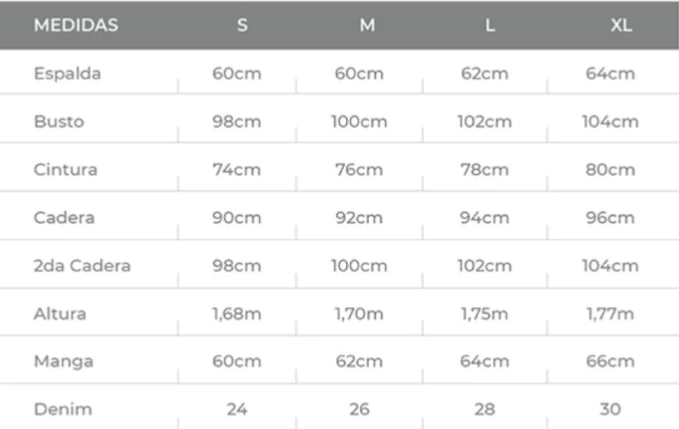Select the 66cm Manga value
Viewport: 679px width, 429px height.
point(610,361)
